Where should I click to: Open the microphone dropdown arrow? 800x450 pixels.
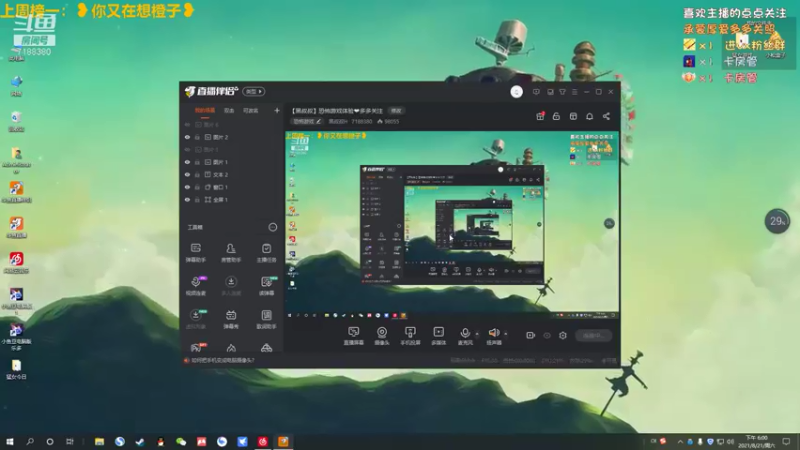[x=477, y=334]
